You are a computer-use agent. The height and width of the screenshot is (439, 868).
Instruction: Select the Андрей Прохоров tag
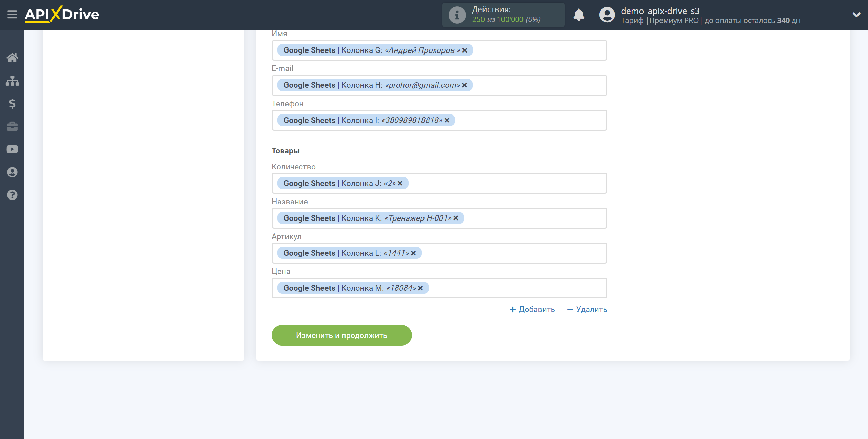[x=375, y=50]
